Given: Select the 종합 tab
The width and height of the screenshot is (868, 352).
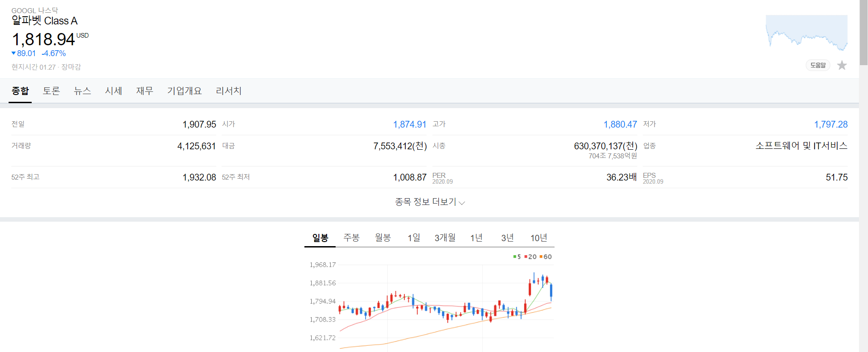Looking at the screenshot, I should pos(20,91).
